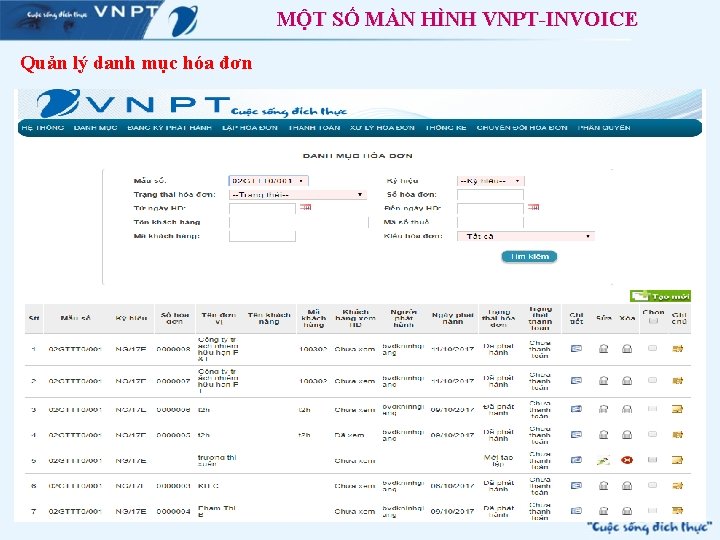Screen dimensions: 720x540
Task: Focus the Số hóa đơn input field
Action: click(x=490, y=195)
